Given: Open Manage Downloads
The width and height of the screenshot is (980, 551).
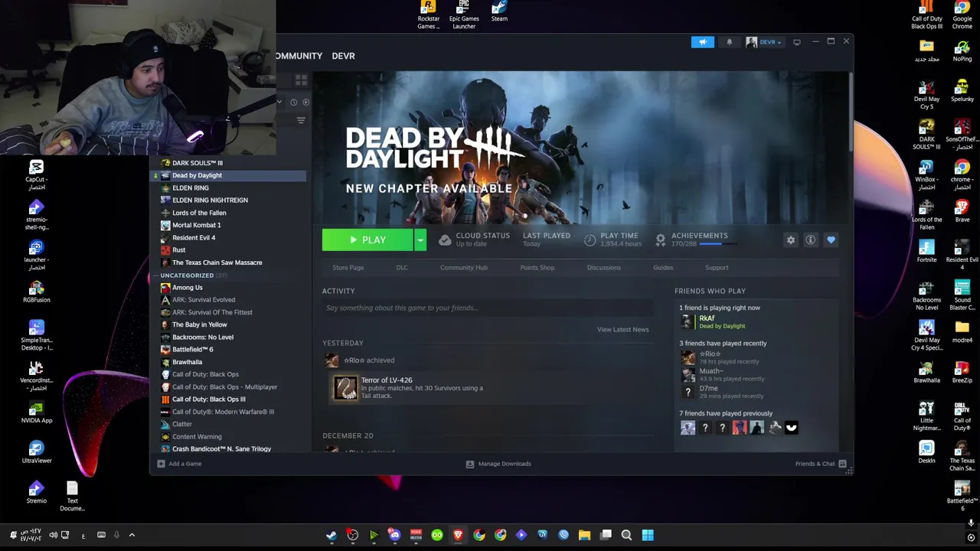Looking at the screenshot, I should pyautogui.click(x=498, y=464).
